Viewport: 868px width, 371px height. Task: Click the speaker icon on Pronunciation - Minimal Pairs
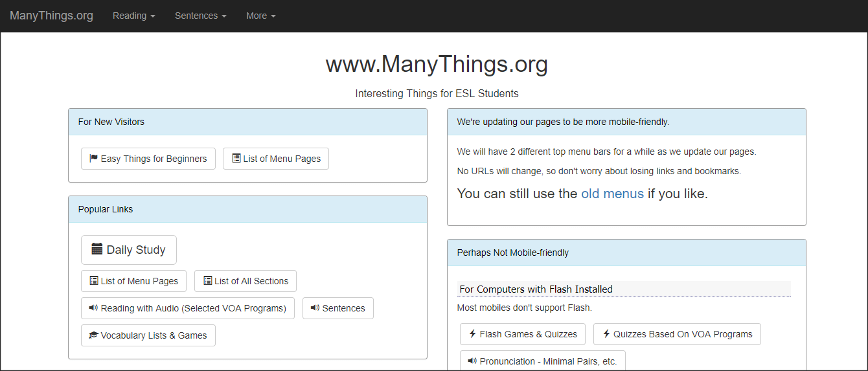tap(472, 361)
